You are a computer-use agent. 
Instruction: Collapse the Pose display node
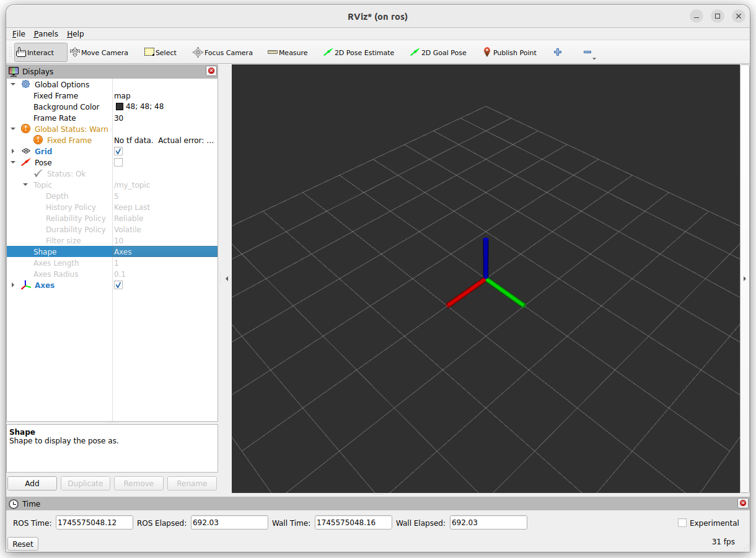[13, 162]
